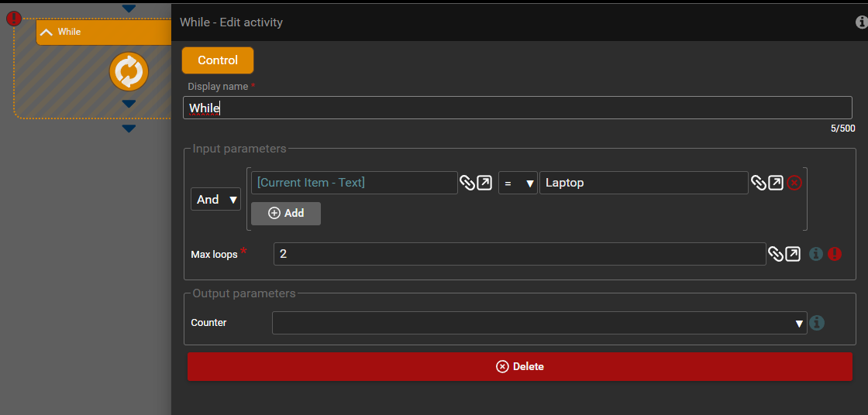Open expand editor icon beside Current Item field
The height and width of the screenshot is (415, 868).
click(484, 183)
